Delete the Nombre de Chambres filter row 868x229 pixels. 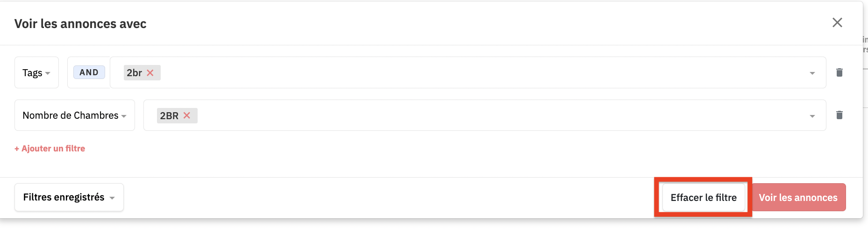tap(839, 115)
